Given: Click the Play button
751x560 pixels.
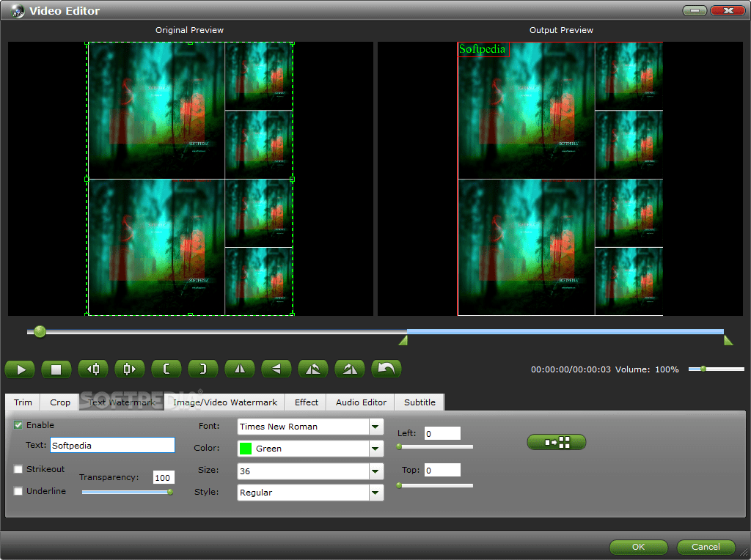Looking at the screenshot, I should 20,369.
